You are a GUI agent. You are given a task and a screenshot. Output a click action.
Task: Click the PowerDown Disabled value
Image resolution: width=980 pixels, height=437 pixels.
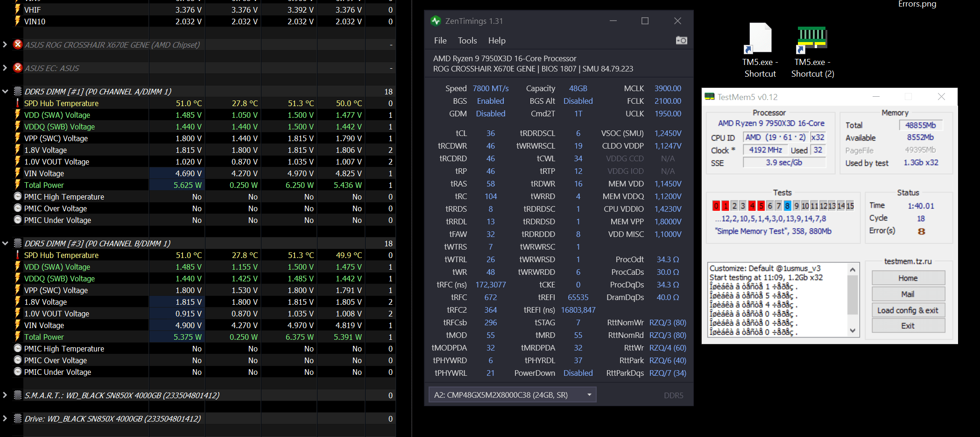[x=578, y=373]
